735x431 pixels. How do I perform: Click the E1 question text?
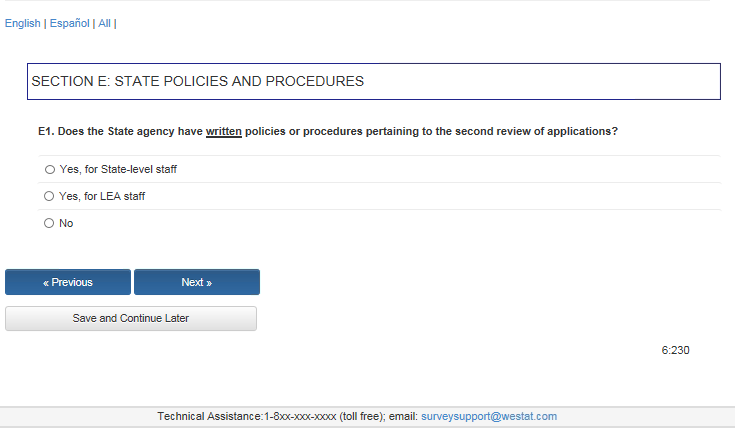pos(327,132)
